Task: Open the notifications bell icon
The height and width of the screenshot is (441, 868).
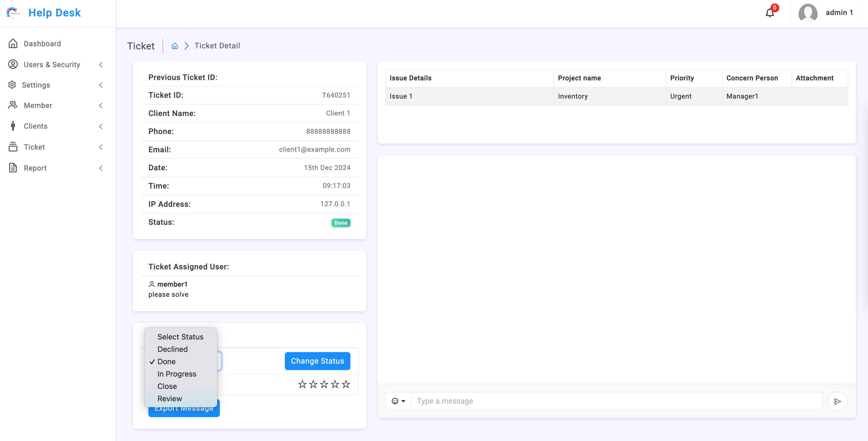Action: tap(770, 13)
